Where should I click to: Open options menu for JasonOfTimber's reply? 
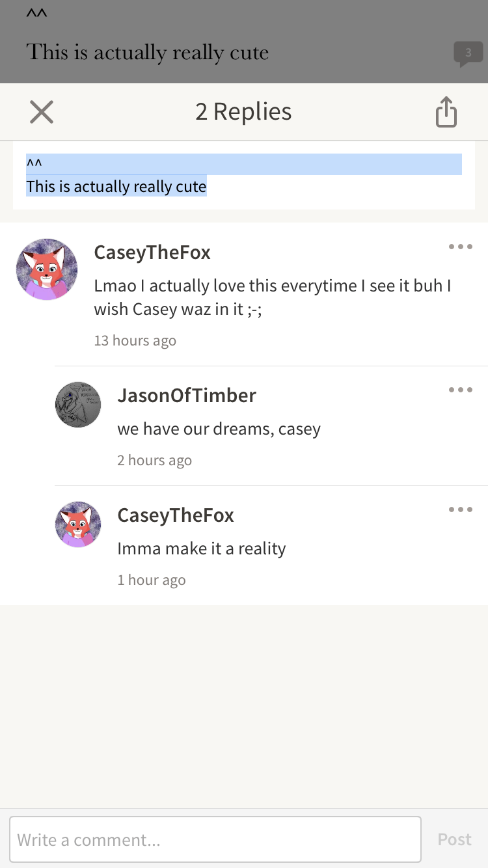click(460, 390)
